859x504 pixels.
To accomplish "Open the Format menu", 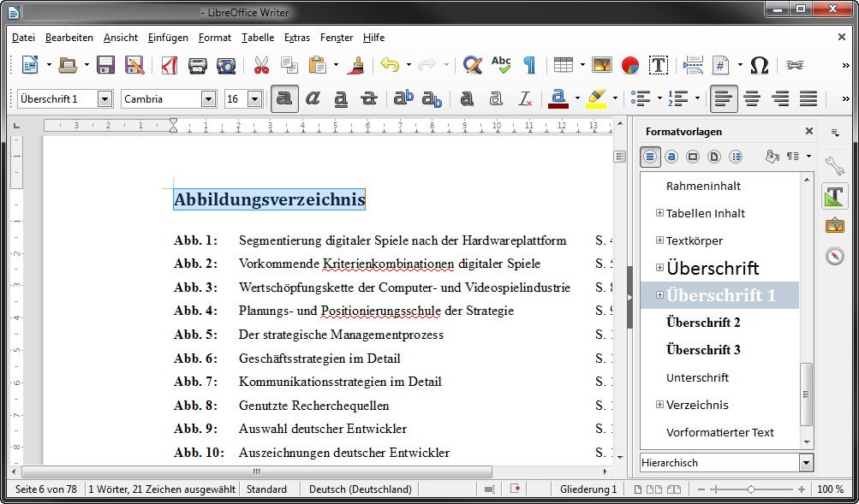I will (x=214, y=38).
